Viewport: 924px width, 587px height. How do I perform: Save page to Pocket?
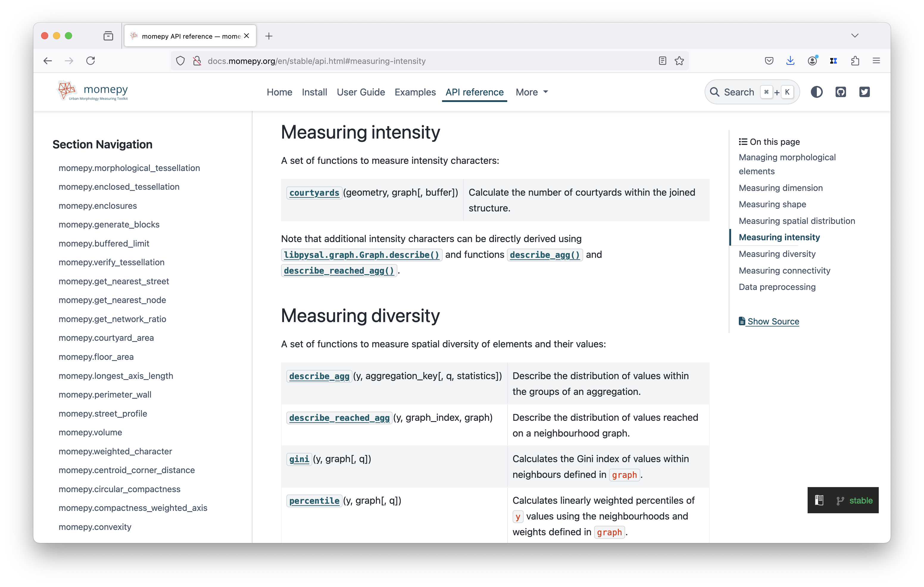[x=769, y=61]
